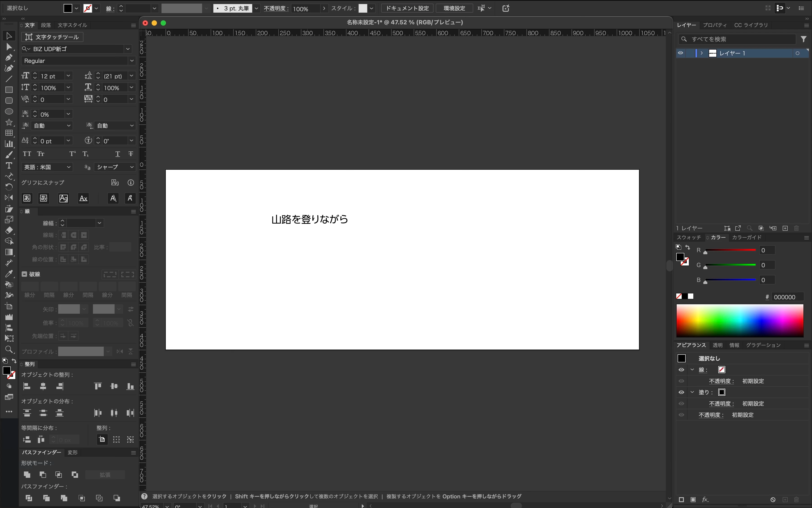Select the Pen tool in toolbar

click(9, 58)
